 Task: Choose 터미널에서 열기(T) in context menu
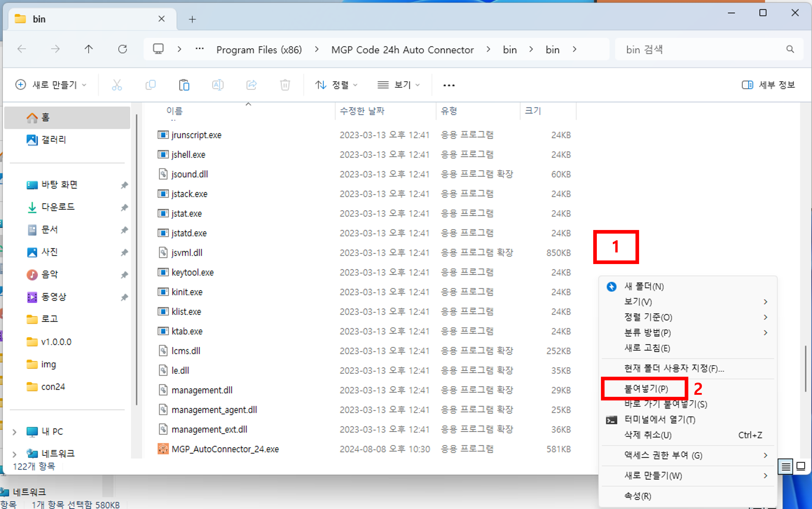(x=688, y=420)
